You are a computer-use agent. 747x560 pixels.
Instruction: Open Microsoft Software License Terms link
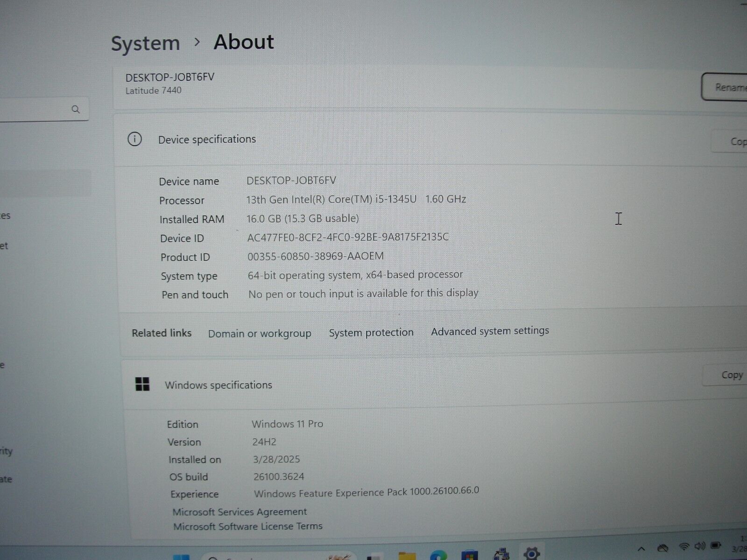tap(248, 526)
